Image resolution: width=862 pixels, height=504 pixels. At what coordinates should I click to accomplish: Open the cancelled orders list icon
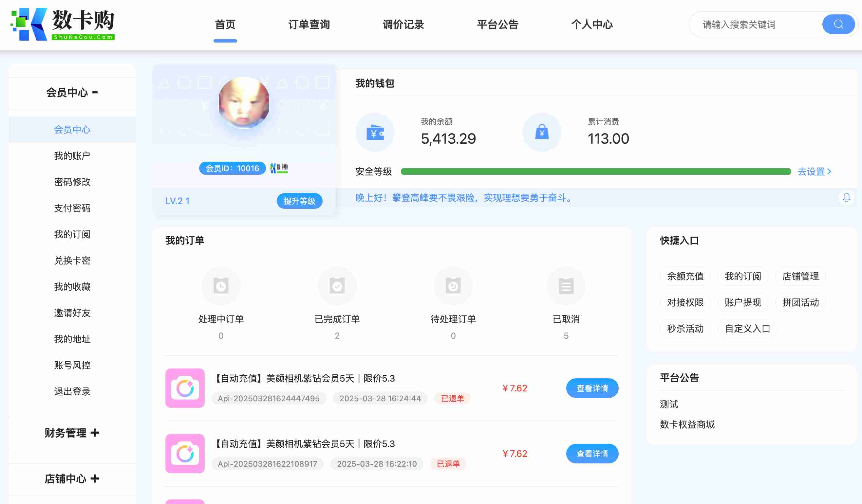[x=566, y=286]
